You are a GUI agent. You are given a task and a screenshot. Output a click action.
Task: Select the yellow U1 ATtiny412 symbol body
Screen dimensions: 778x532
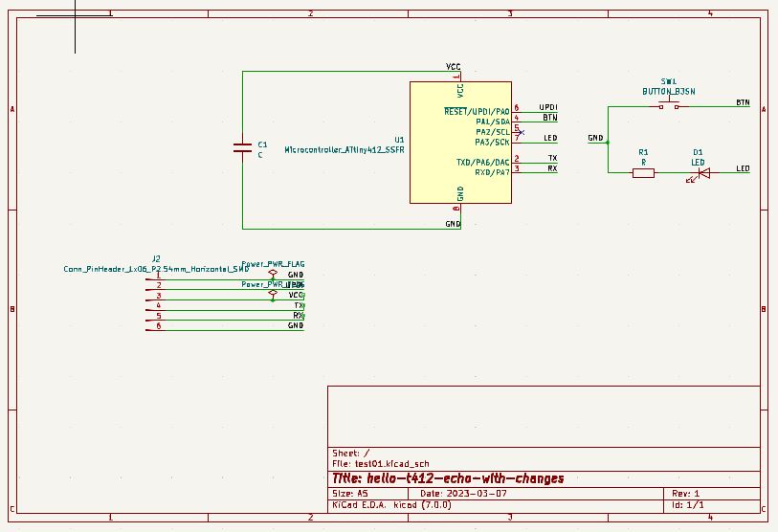[460, 143]
